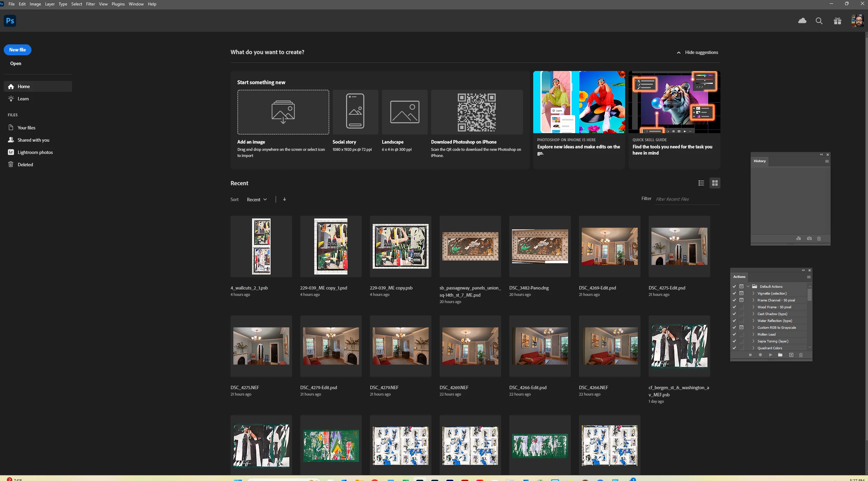
Task: Uncheck the Molten Lead action checkmark
Action: pos(734,334)
